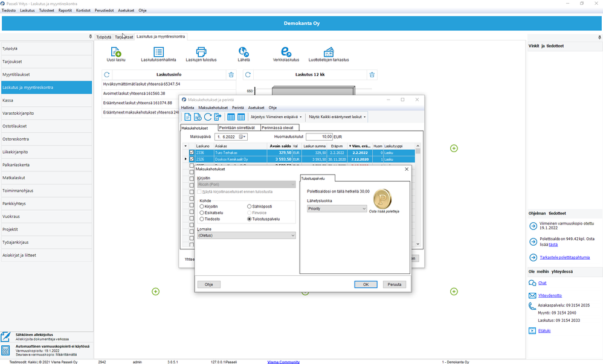Click the grid header dropdown arrow left of Laskuno

tap(185, 146)
